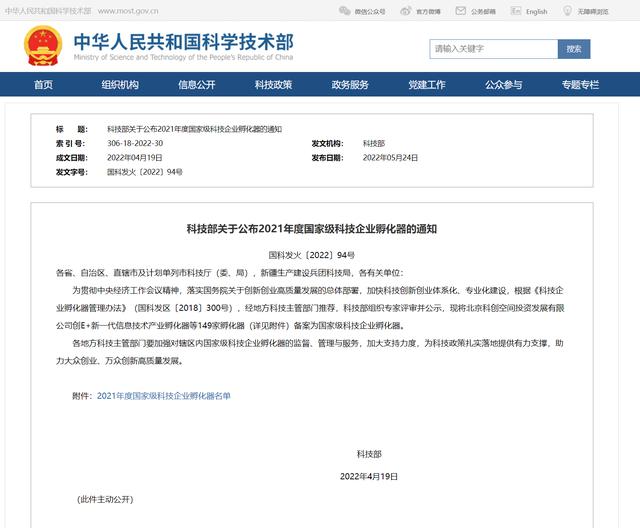Click the closing date 2022年4月19日
The width and height of the screenshot is (640, 528).
(x=369, y=476)
